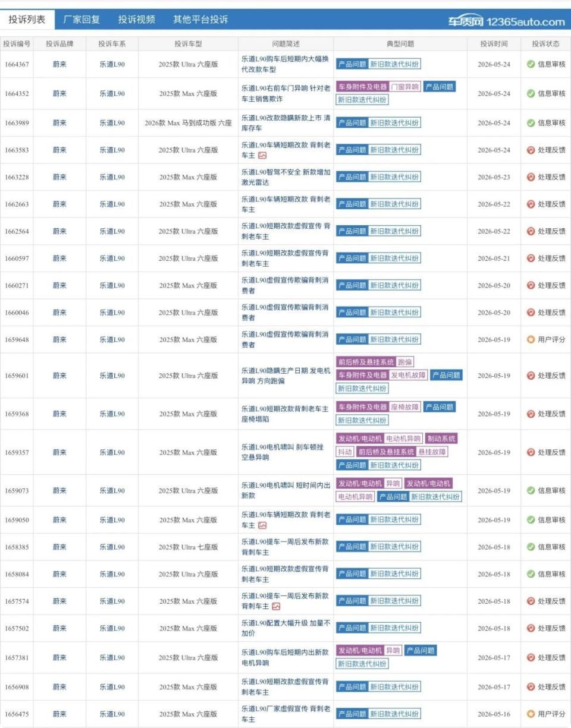Click 处理反馈 status text in row 1656908
571x728 pixels.
pyautogui.click(x=552, y=687)
